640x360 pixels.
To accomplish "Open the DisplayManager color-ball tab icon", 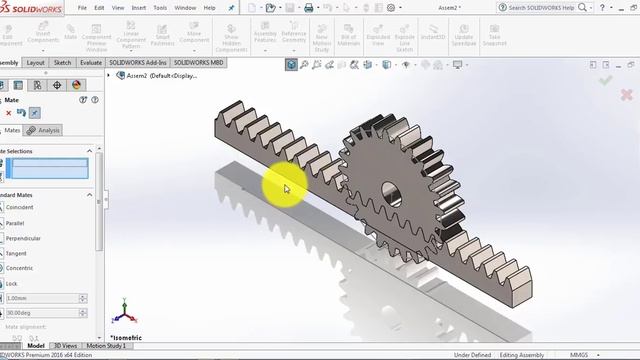I will pyautogui.click(x=76, y=85).
